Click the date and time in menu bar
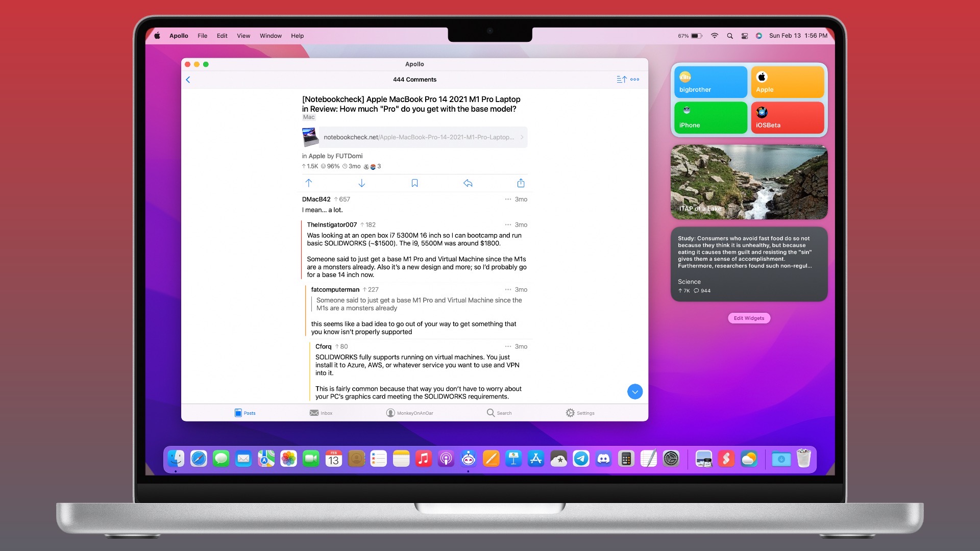This screenshot has width=980, height=551. 798,36
